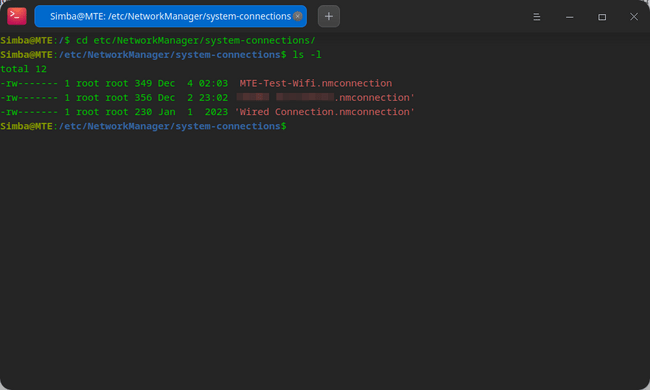
Task: Open the hamburger menu in title bar
Action: (536, 17)
